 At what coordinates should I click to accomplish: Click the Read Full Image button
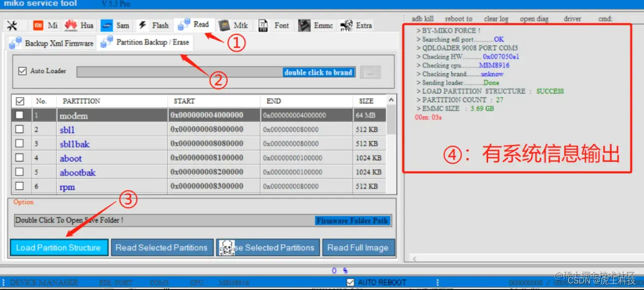click(358, 248)
